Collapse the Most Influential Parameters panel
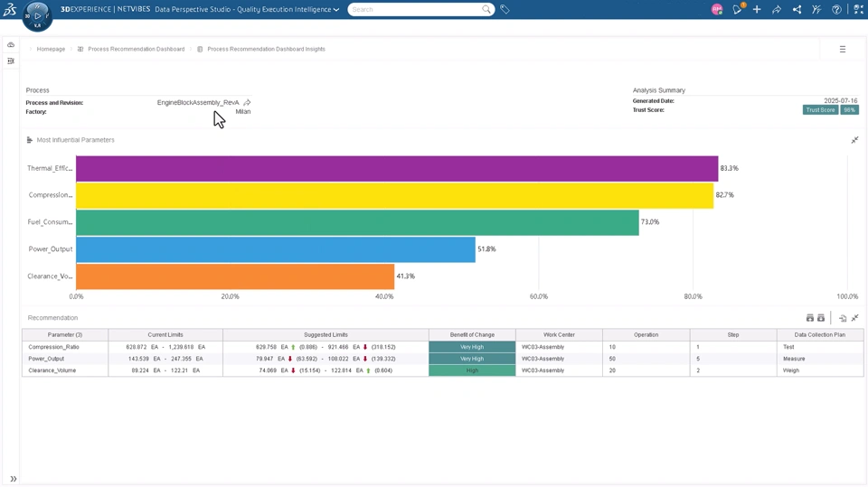 pyautogui.click(x=854, y=140)
